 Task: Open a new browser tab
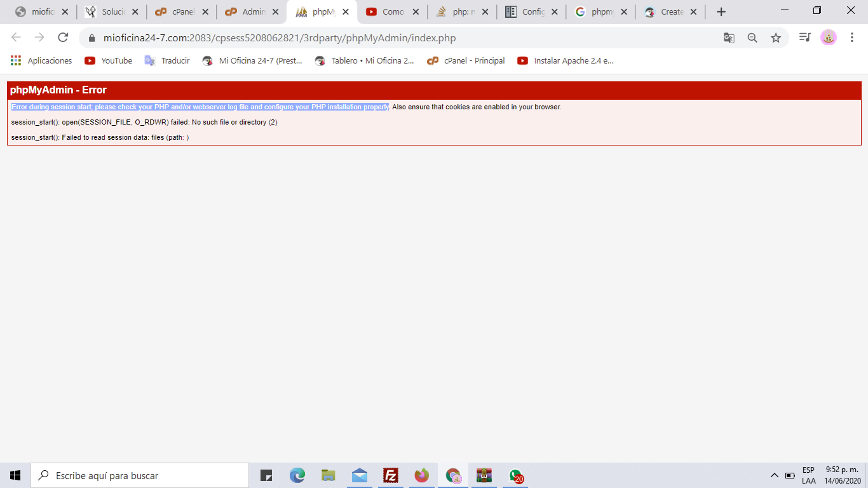point(721,11)
